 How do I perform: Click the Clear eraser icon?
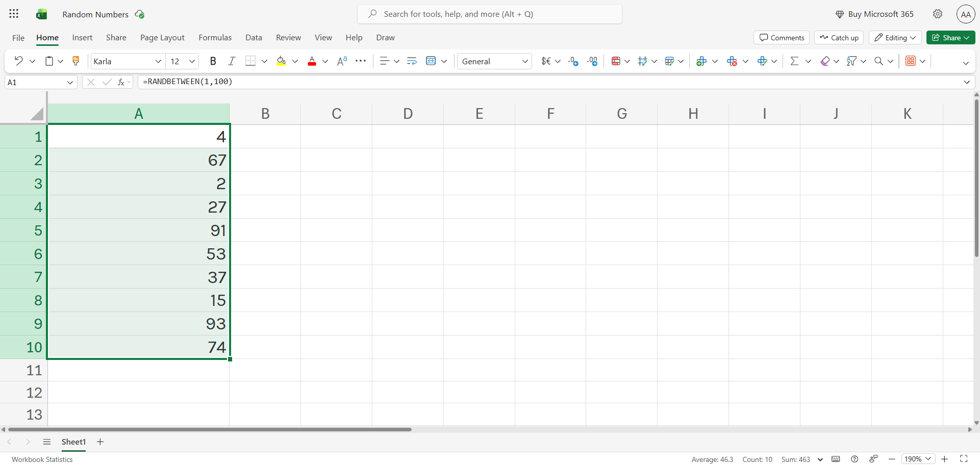click(x=825, y=61)
